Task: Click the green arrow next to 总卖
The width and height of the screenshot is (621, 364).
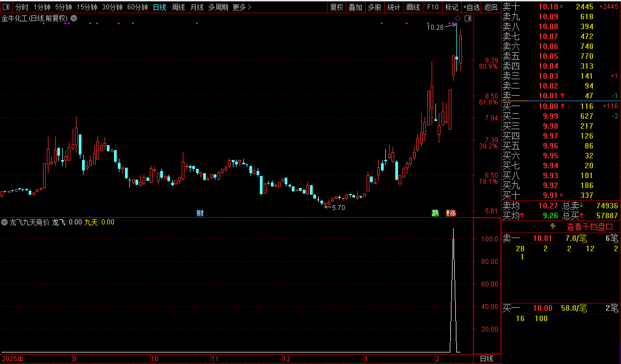Action: click(582, 205)
